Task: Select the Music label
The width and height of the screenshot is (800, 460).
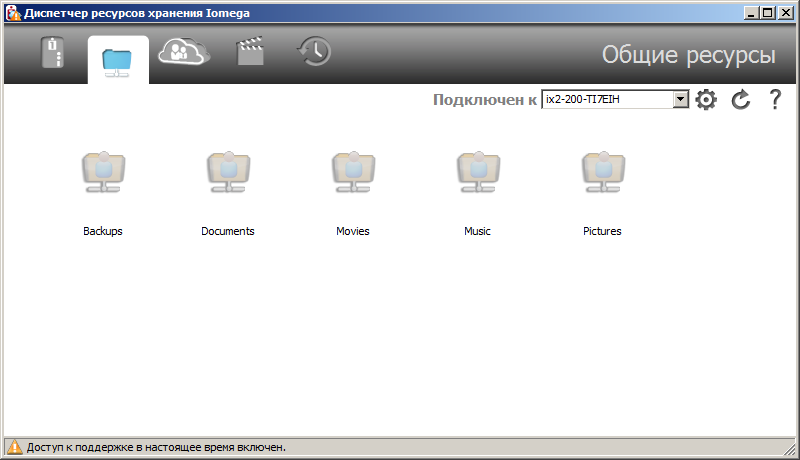Action: [477, 231]
